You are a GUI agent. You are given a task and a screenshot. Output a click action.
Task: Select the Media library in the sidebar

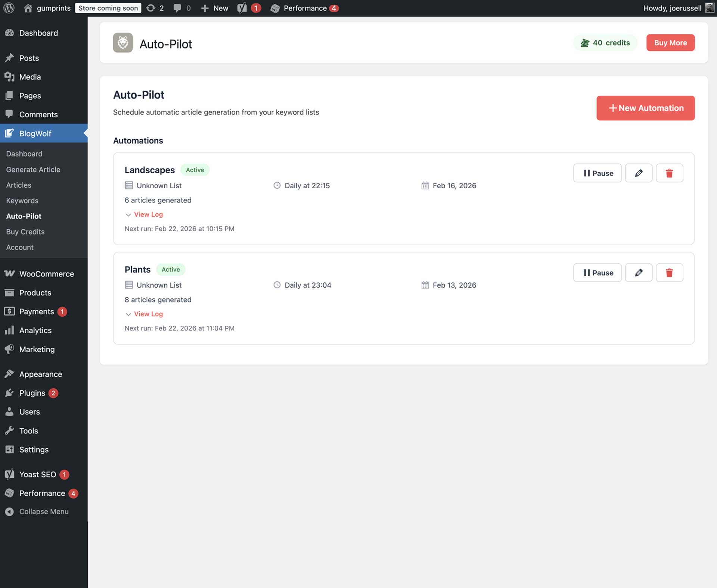[29, 77]
